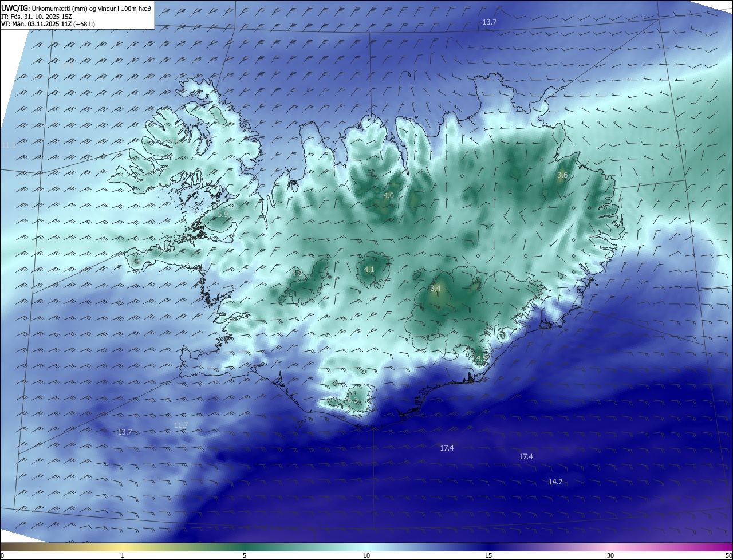Click the 6.3 value label on the map

(x=353, y=400)
